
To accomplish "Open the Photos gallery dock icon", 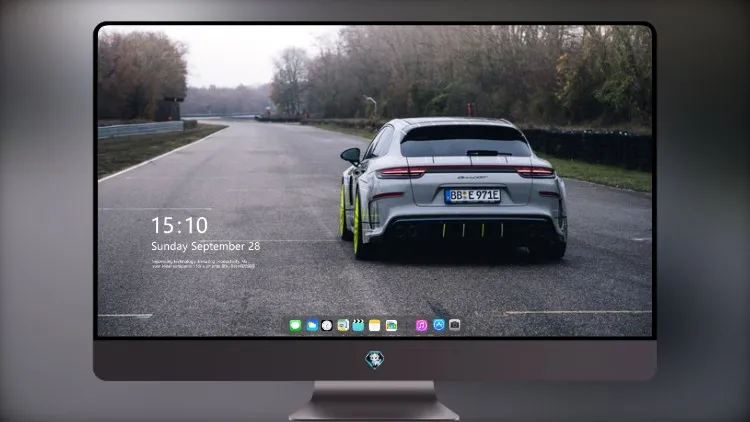I will [x=391, y=326].
